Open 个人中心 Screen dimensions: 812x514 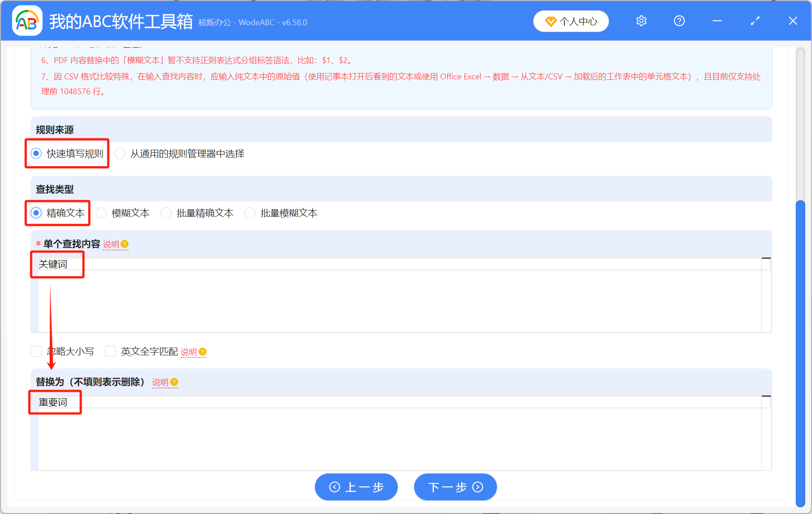(x=571, y=21)
